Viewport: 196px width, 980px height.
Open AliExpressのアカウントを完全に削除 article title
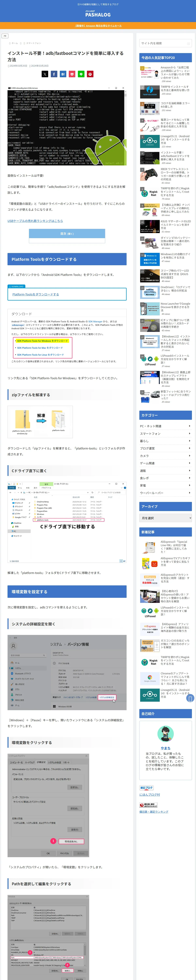(x=175, y=578)
